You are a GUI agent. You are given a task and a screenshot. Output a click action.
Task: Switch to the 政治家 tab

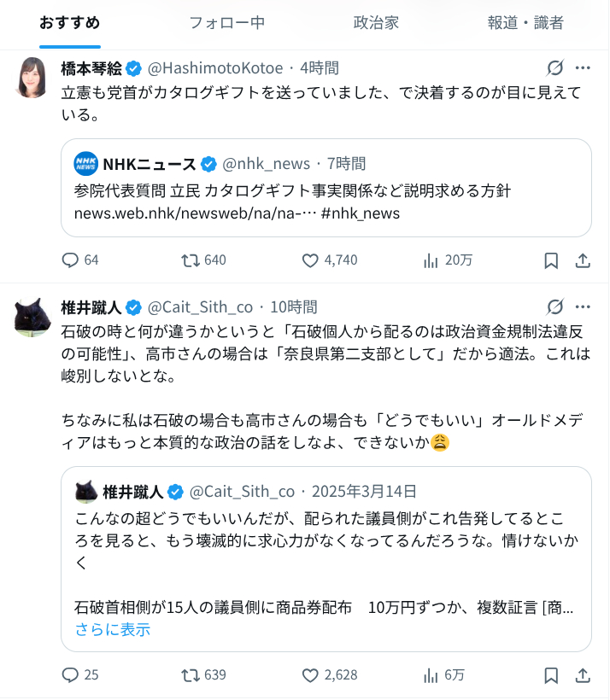[376, 23]
